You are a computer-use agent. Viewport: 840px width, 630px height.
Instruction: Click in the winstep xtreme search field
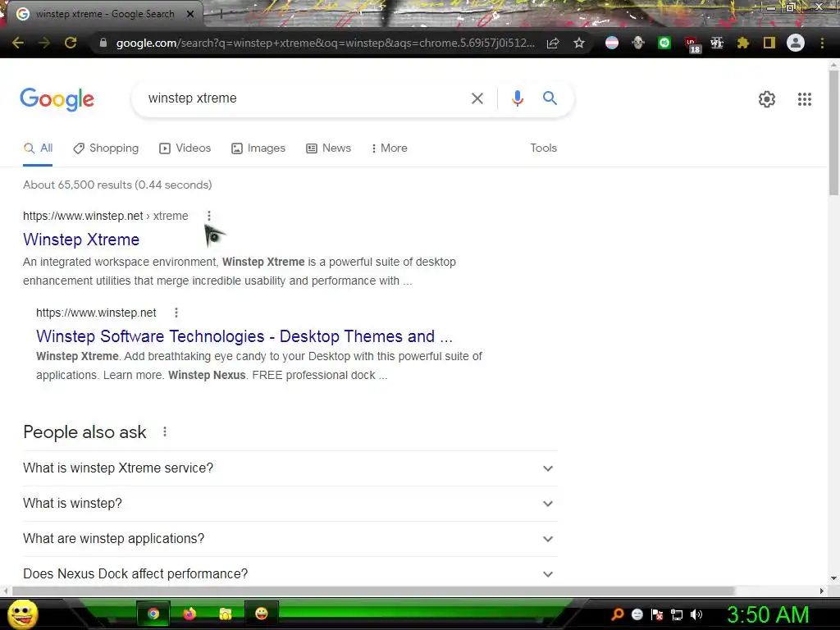click(300, 98)
